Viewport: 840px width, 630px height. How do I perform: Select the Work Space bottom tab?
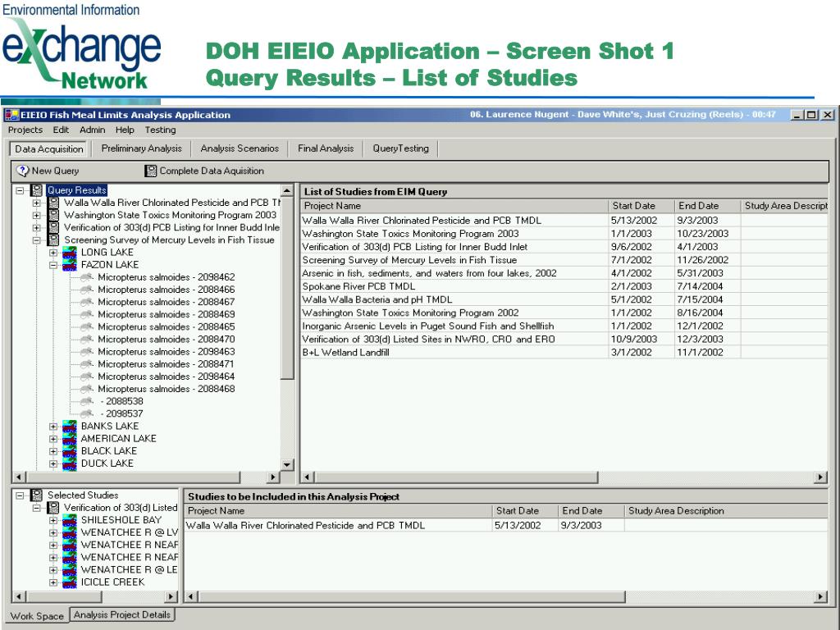[37, 616]
